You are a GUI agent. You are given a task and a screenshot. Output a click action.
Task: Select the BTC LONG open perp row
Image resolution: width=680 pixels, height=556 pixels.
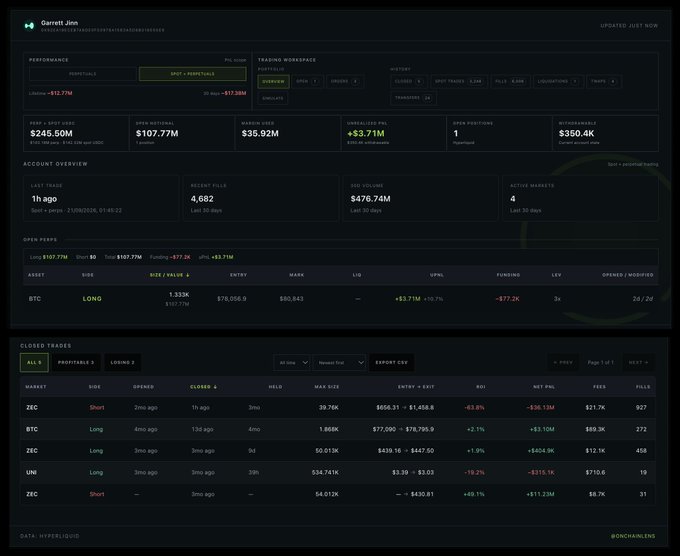340,299
